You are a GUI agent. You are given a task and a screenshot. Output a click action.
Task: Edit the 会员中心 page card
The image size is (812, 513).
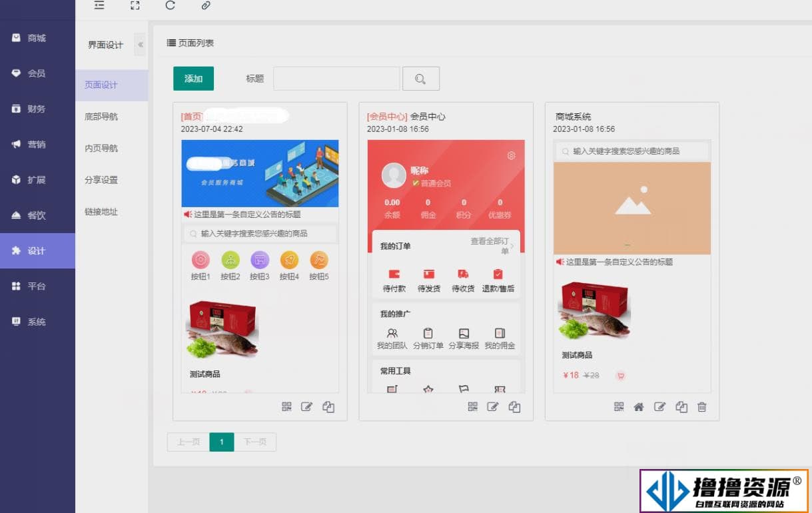[x=492, y=407]
